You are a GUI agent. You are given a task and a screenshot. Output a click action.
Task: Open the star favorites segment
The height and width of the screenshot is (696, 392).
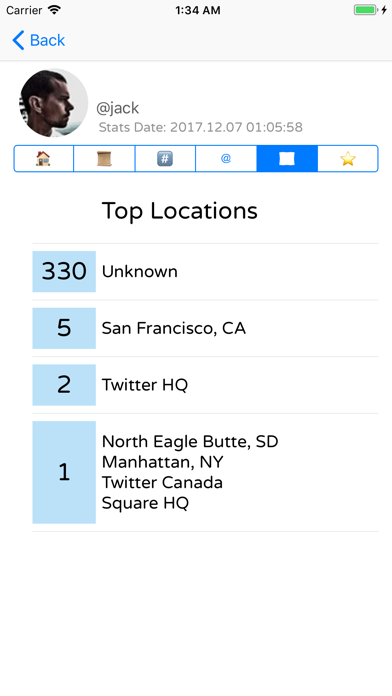pyautogui.click(x=348, y=158)
